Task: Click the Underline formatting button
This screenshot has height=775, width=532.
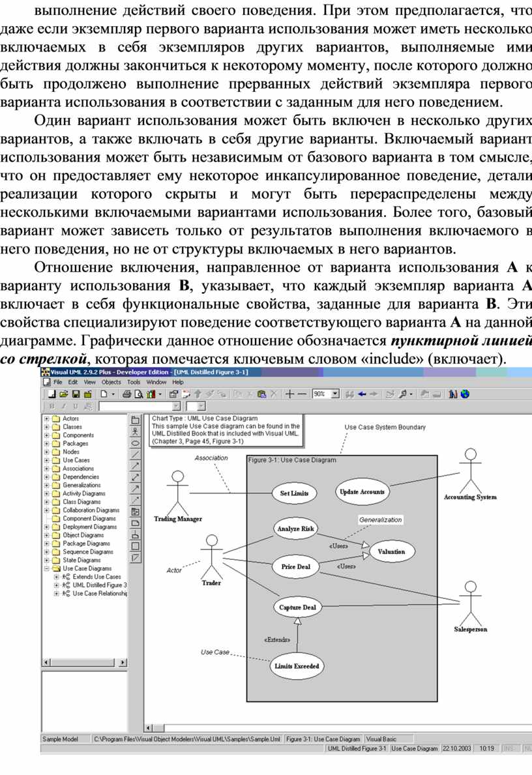Action: point(76,406)
